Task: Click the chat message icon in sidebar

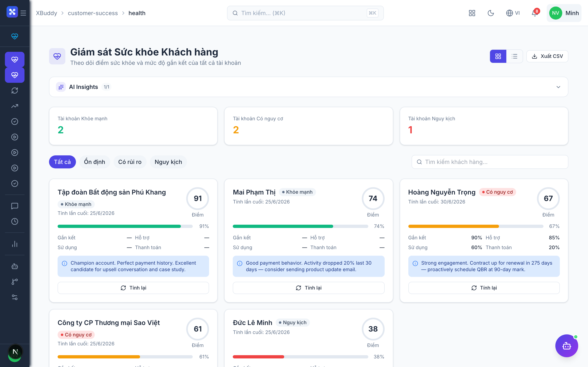Action: tap(14, 206)
